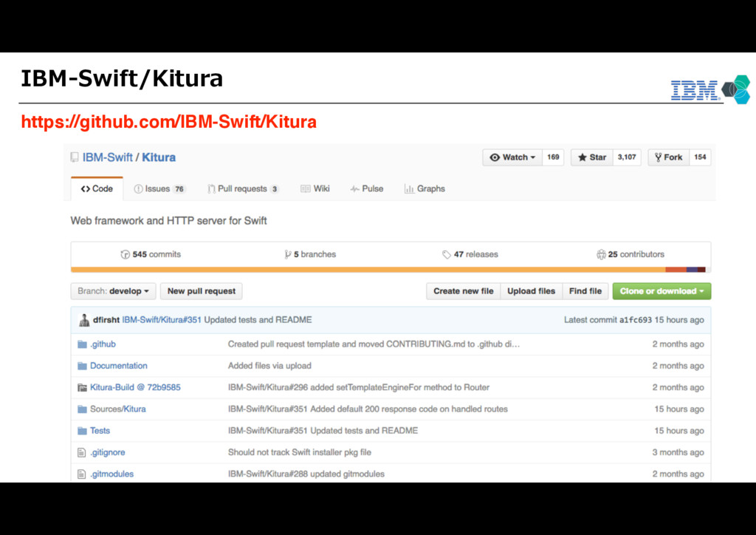756x535 pixels.
Task: Click the watchers count 169
Action: tap(553, 157)
